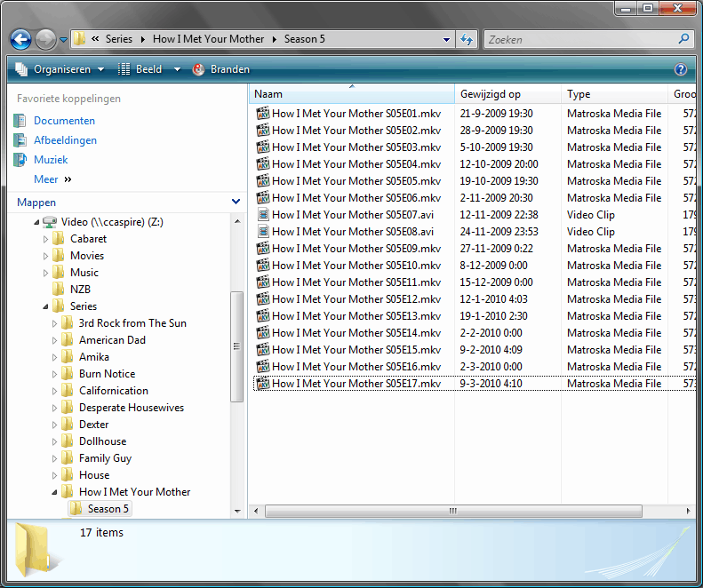The image size is (703, 588).
Task: Click the Series breadcrumb in address bar
Action: pos(119,39)
